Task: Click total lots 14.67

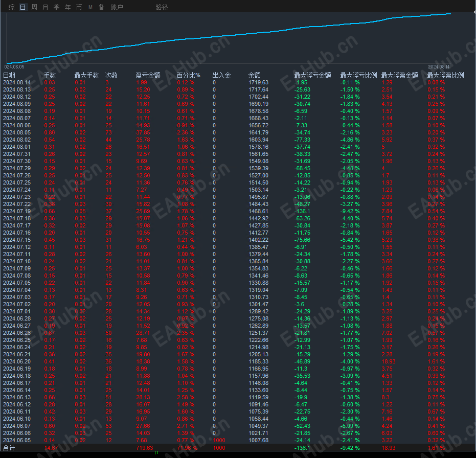Action: [51, 448]
